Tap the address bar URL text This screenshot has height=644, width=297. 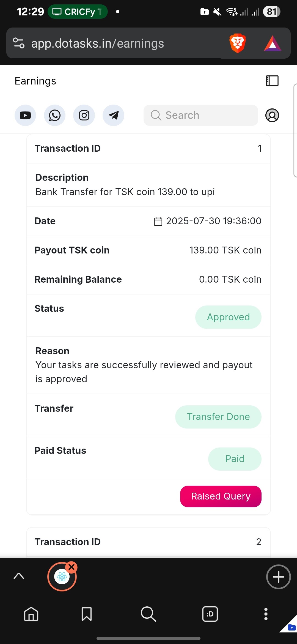click(98, 43)
